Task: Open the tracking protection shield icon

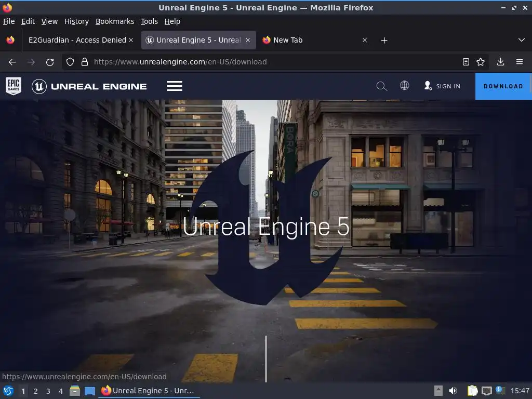Action: pos(70,62)
